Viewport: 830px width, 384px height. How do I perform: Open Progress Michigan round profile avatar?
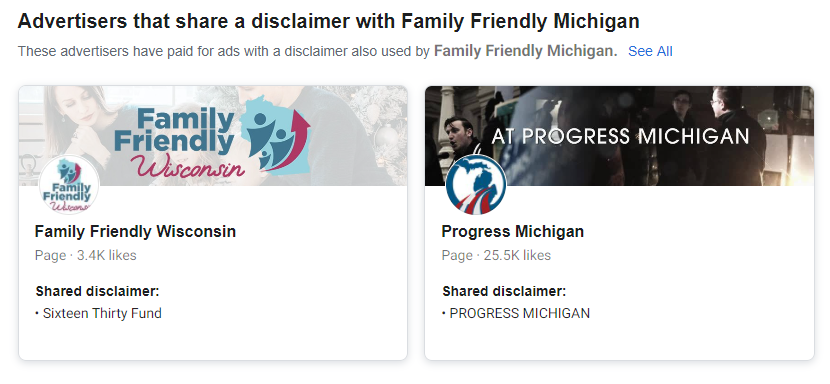coord(475,185)
